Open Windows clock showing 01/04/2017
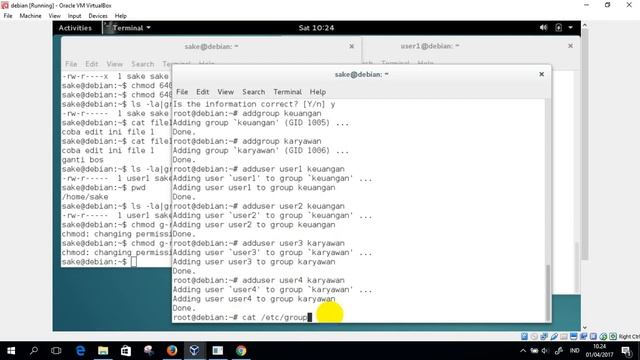 pos(600,351)
